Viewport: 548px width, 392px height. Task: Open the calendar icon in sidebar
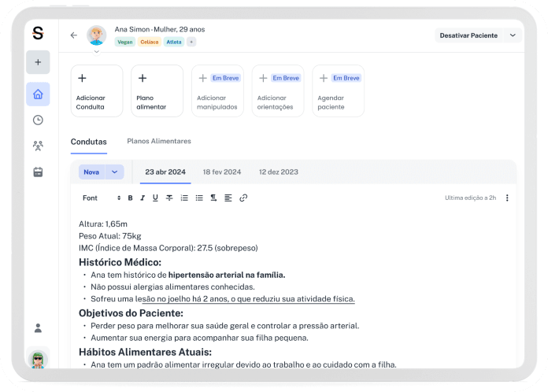click(38, 172)
